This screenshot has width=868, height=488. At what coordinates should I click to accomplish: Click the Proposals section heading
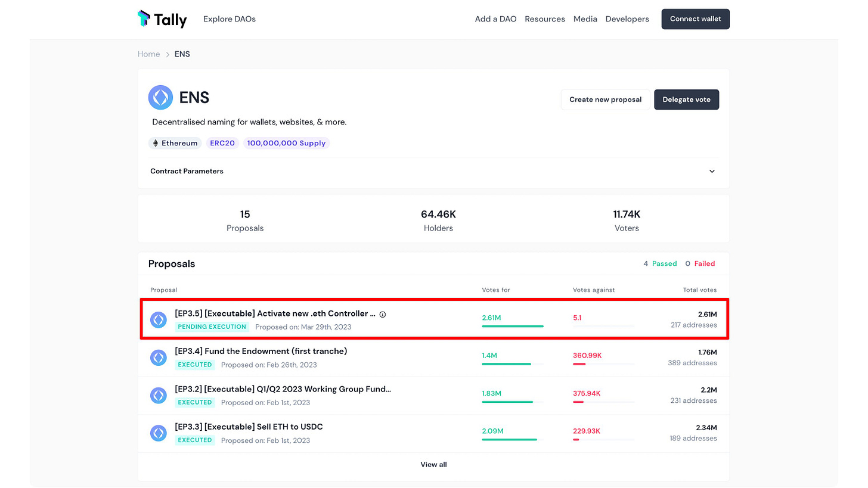[x=172, y=263]
